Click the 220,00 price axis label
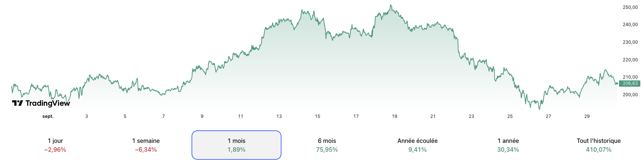 click(x=630, y=60)
